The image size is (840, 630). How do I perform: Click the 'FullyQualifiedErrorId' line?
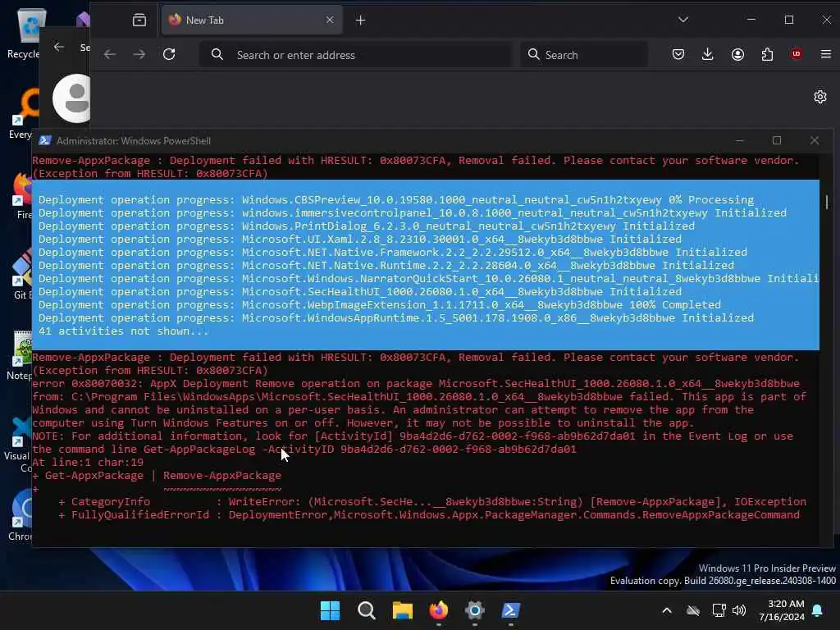428,514
